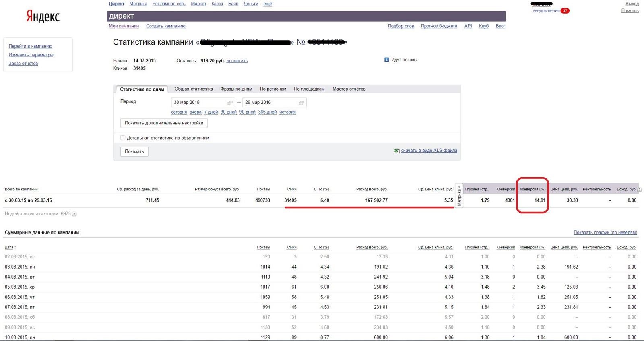
Task: Click the API link
Action: click(468, 26)
